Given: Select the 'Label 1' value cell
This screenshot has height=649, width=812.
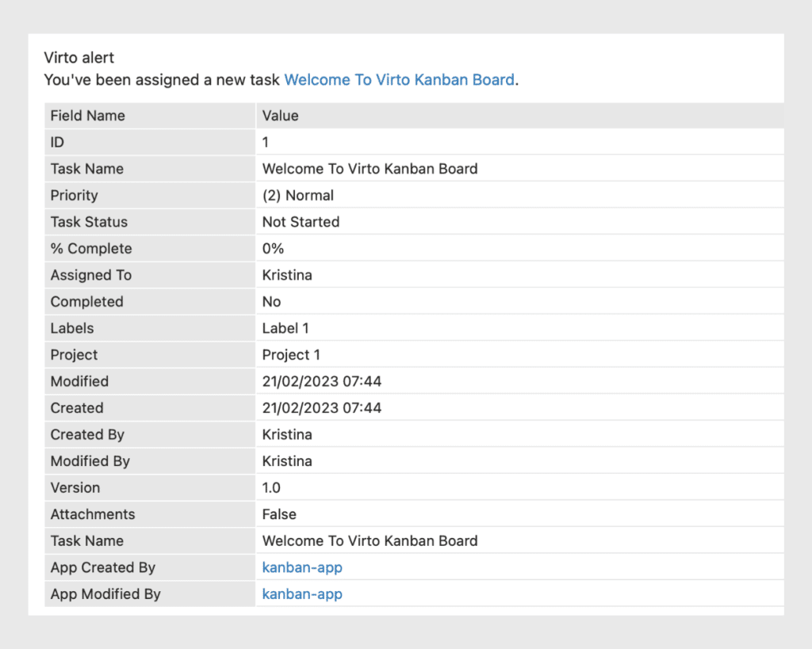Looking at the screenshot, I should point(520,328).
